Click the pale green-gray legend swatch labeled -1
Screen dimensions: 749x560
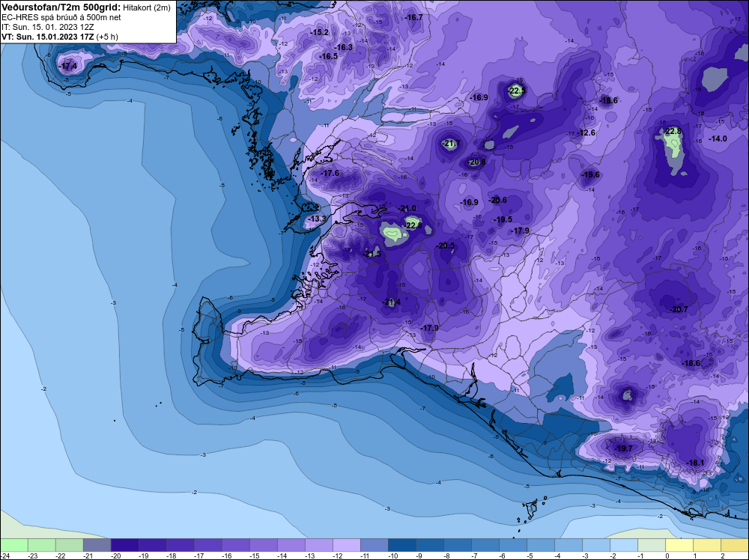[x=652, y=545]
